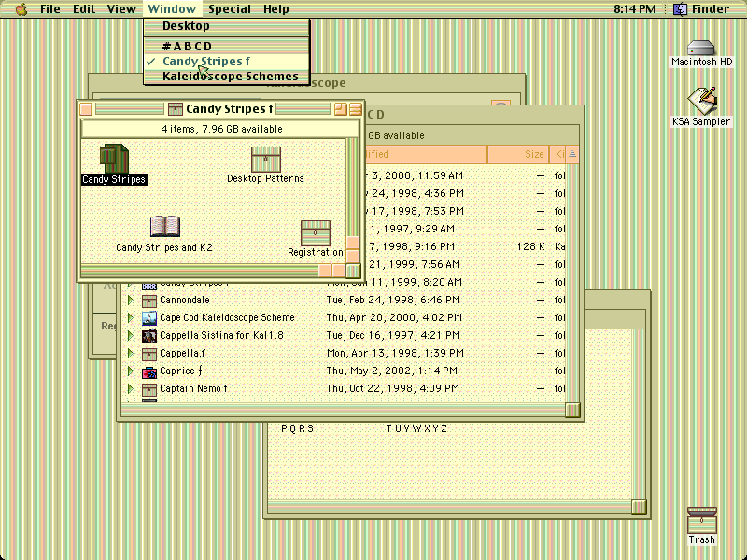The image size is (747, 560).
Task: Choose # A B C D window entry
Action: [x=226, y=46]
